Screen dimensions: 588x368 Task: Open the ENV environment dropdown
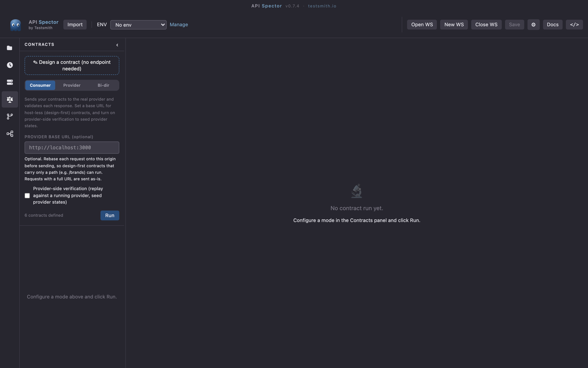(138, 25)
